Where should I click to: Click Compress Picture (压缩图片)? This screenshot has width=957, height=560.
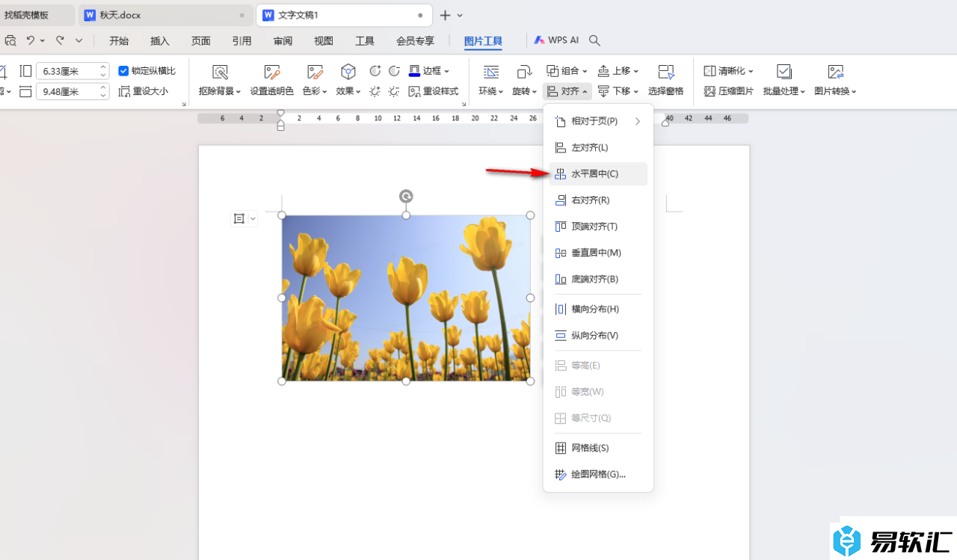click(729, 91)
